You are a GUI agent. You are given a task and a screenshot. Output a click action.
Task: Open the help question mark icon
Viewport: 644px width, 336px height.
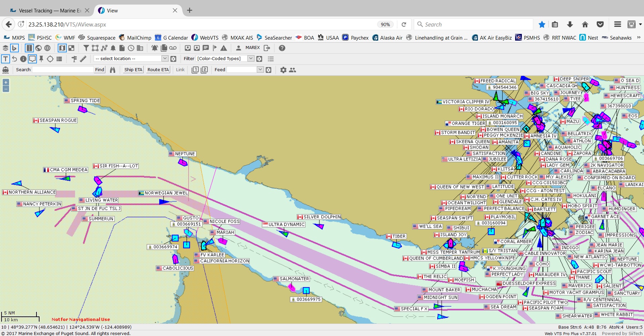282,48
